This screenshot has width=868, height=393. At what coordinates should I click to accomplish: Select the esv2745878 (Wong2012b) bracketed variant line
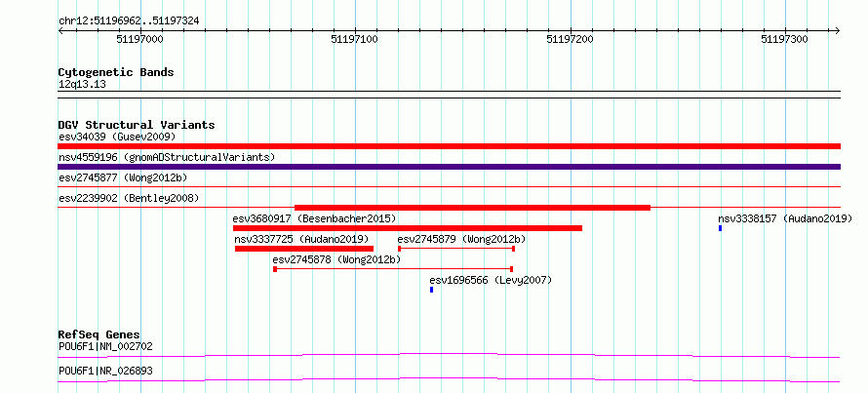pyautogui.click(x=393, y=269)
